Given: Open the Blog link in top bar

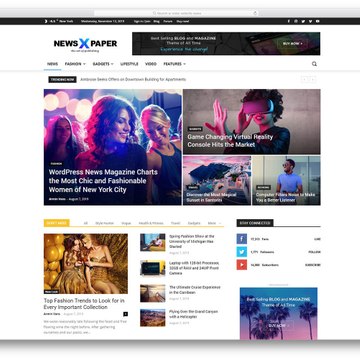Looking at the screenshot, I should click(x=156, y=21).
